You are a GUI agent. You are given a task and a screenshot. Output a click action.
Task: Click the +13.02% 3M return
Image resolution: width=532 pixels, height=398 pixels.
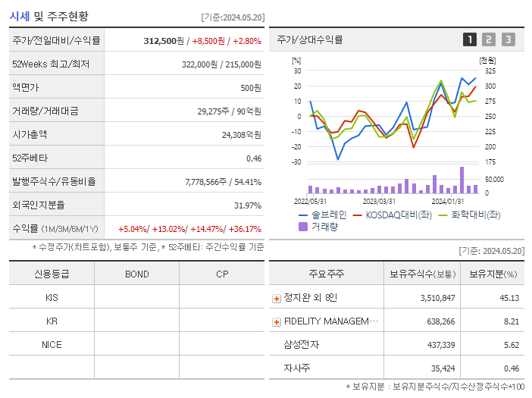[169, 229]
